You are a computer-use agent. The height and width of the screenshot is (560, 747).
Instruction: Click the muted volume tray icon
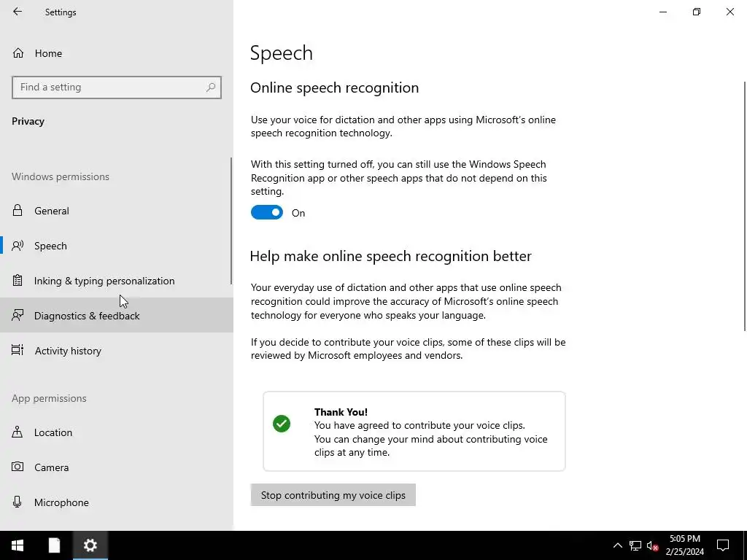653,545
